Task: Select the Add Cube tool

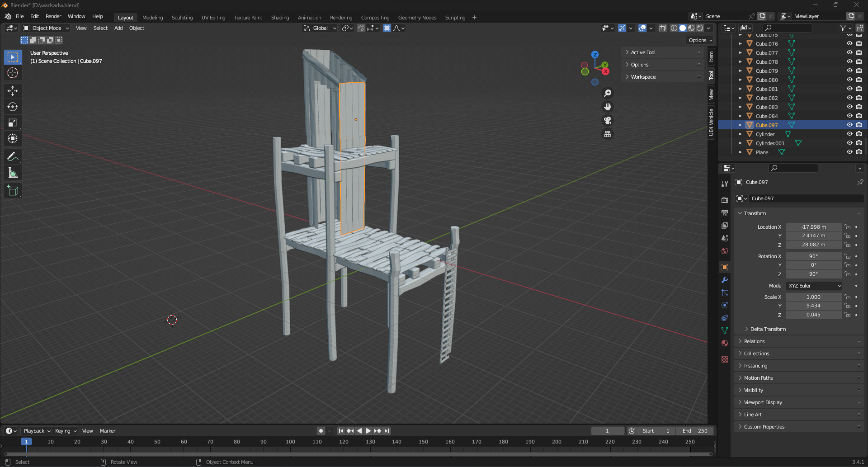Action: (x=13, y=191)
